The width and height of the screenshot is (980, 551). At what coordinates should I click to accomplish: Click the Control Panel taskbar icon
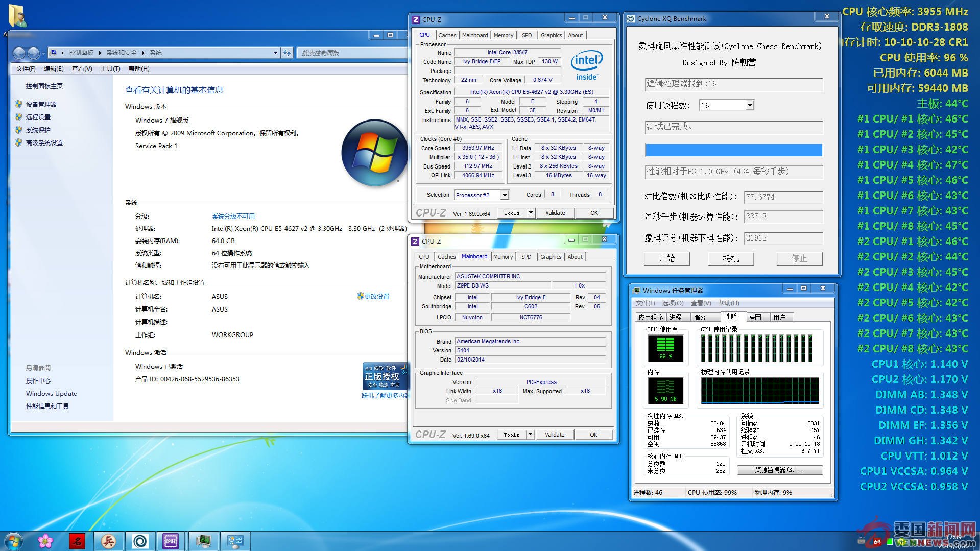click(235, 541)
